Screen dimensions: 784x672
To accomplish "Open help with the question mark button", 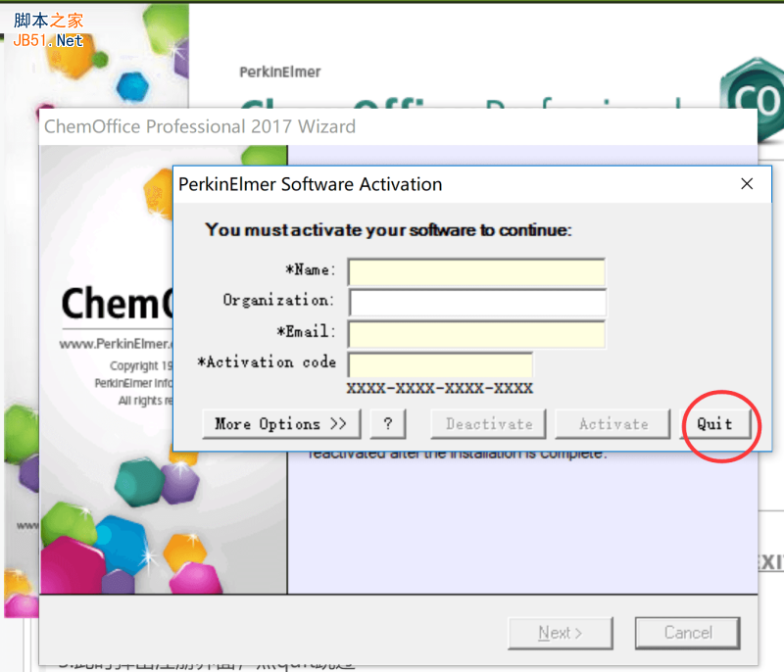I will [388, 424].
